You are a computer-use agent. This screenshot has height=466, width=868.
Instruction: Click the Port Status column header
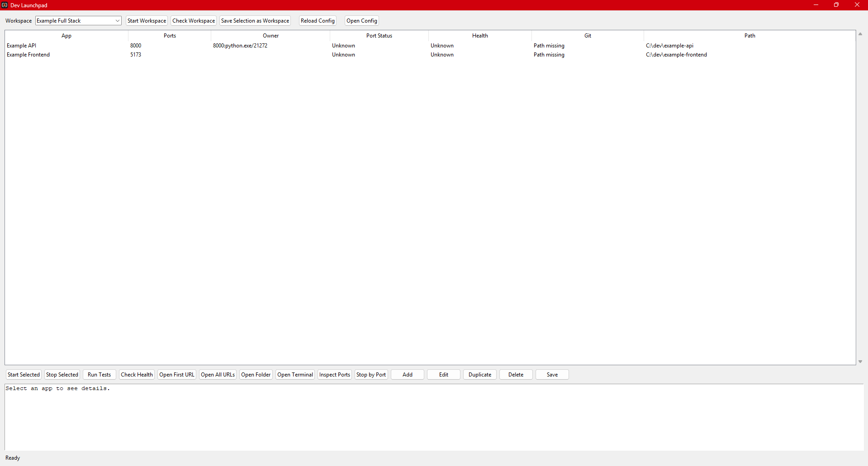click(379, 36)
